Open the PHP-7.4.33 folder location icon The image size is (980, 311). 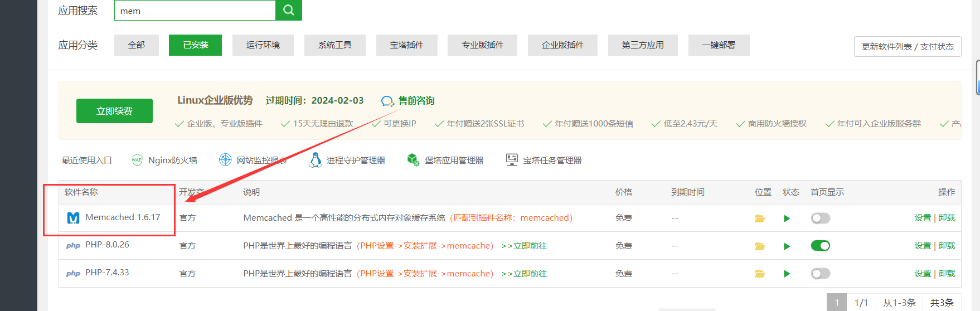click(x=760, y=274)
